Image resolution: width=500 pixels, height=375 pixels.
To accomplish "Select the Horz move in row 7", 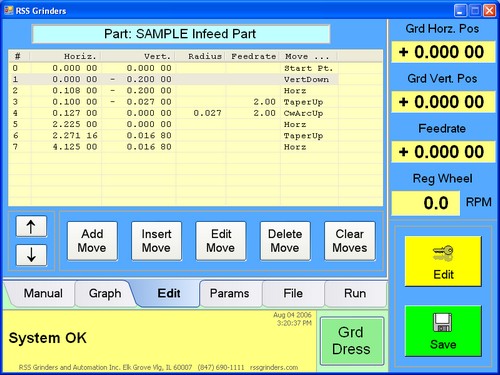I will tap(173, 147).
